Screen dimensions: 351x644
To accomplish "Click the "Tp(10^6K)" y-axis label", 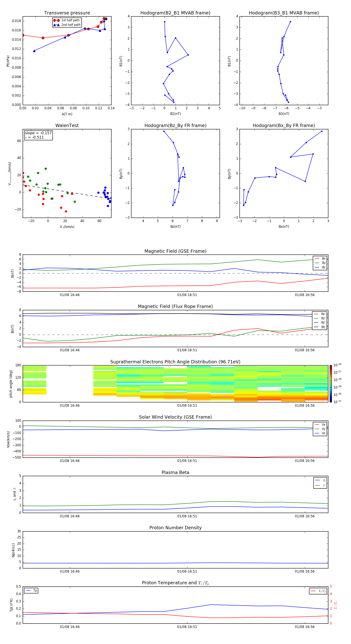I will coord(11,605).
